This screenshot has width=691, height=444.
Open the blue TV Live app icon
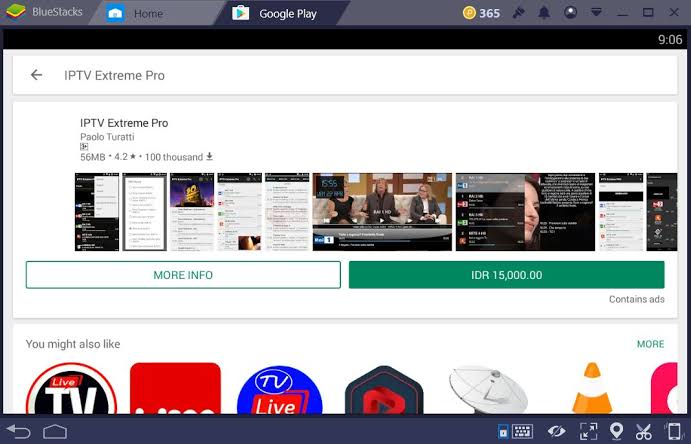[279, 389]
